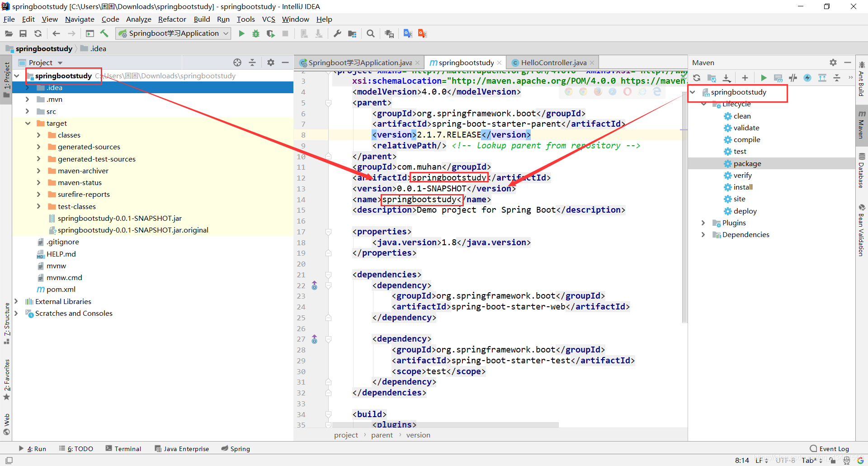
Task: Open the run configuration dropdown
Action: click(x=174, y=33)
